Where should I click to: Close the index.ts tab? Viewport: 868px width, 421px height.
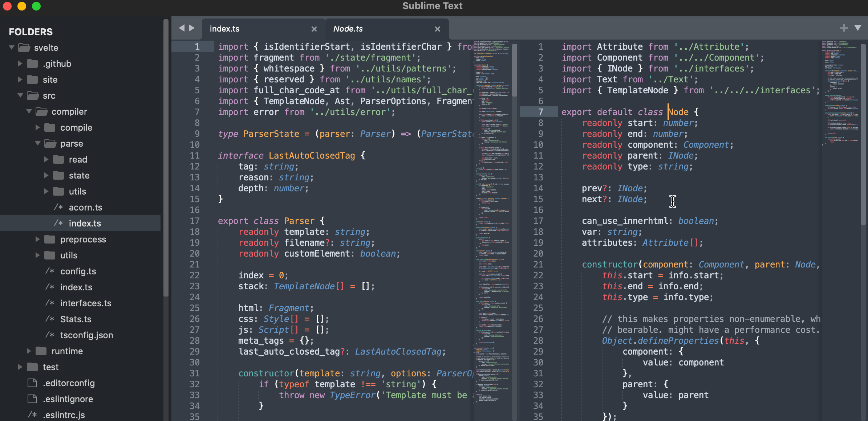tap(314, 29)
